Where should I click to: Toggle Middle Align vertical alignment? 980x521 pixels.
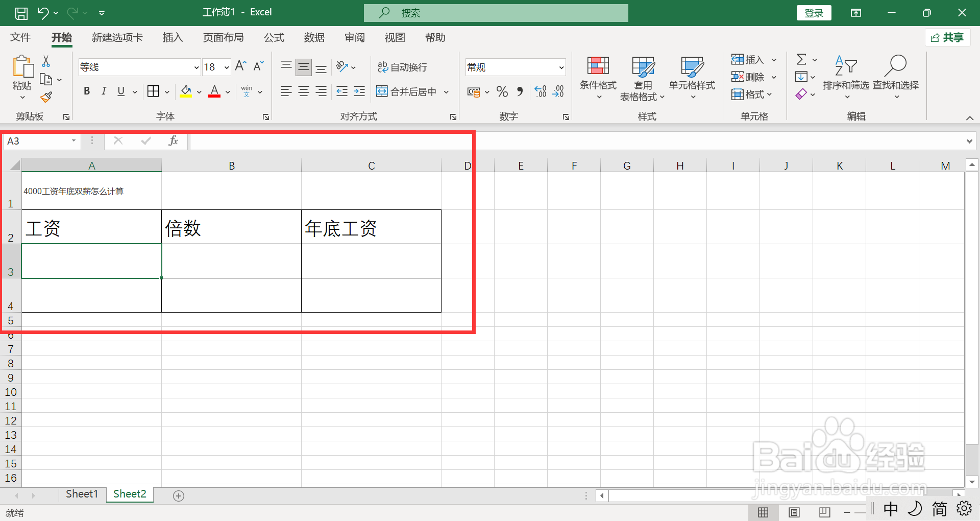point(304,66)
